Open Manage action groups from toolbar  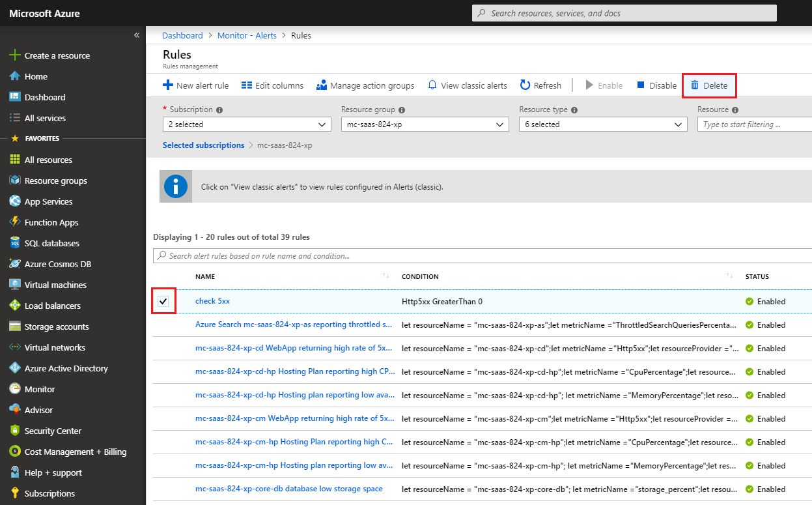[x=365, y=85]
